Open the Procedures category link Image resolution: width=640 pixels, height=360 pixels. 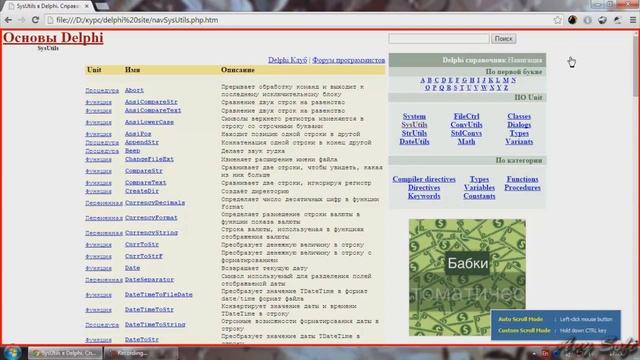tap(522, 188)
